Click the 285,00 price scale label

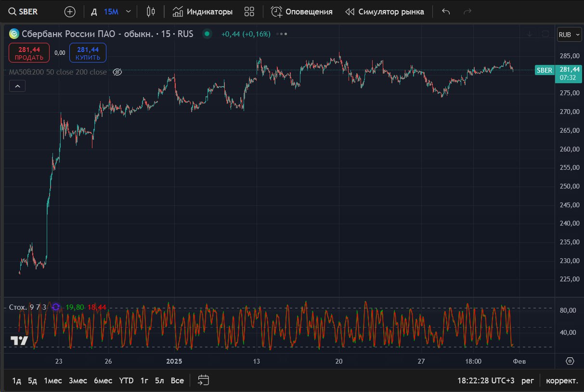pos(569,56)
